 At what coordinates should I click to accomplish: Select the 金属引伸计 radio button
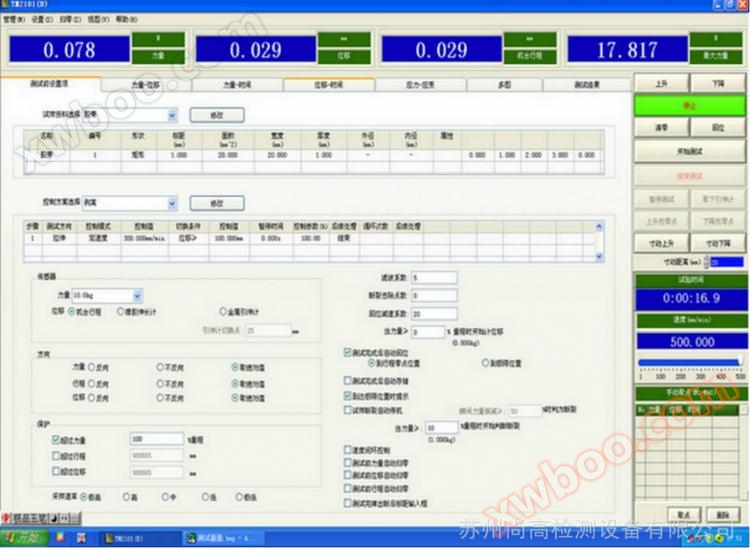[x=222, y=311]
